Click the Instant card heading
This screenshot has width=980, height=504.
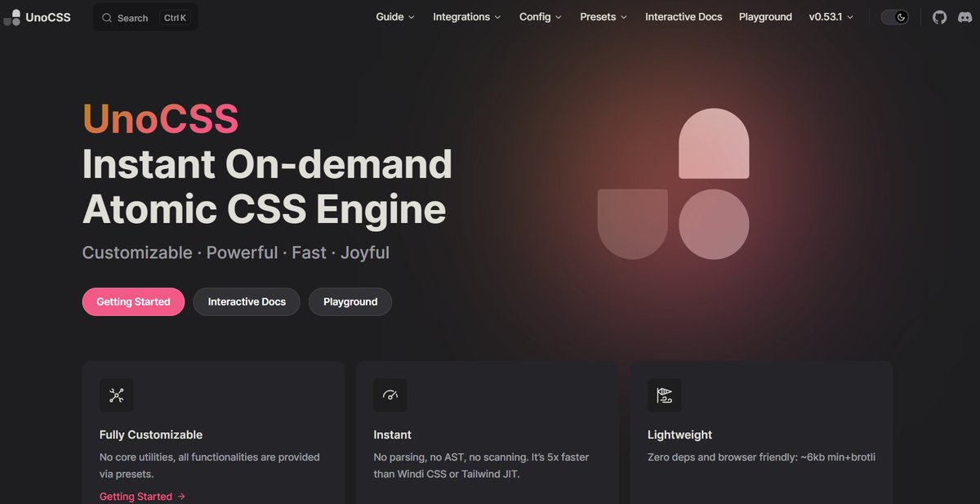click(x=392, y=435)
